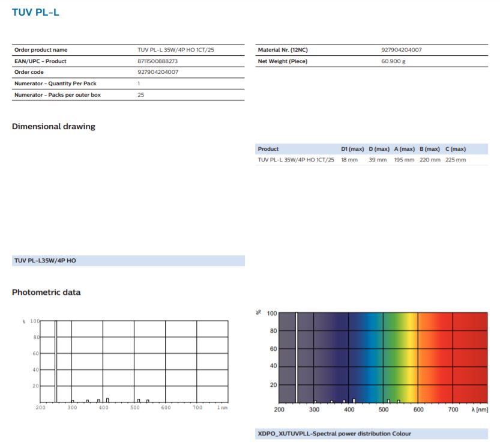The image size is (500, 448).
Task: Select the Order product name label
Action: pyautogui.click(x=41, y=50)
